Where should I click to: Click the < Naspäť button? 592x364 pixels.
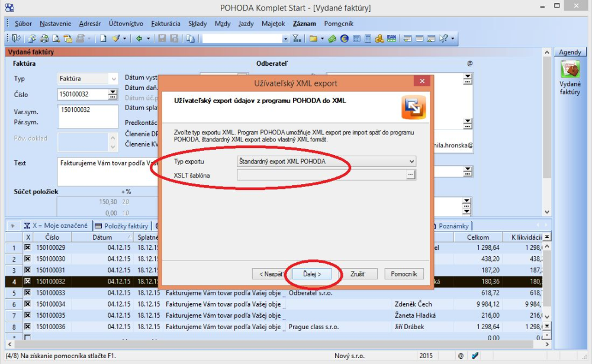coord(272,274)
